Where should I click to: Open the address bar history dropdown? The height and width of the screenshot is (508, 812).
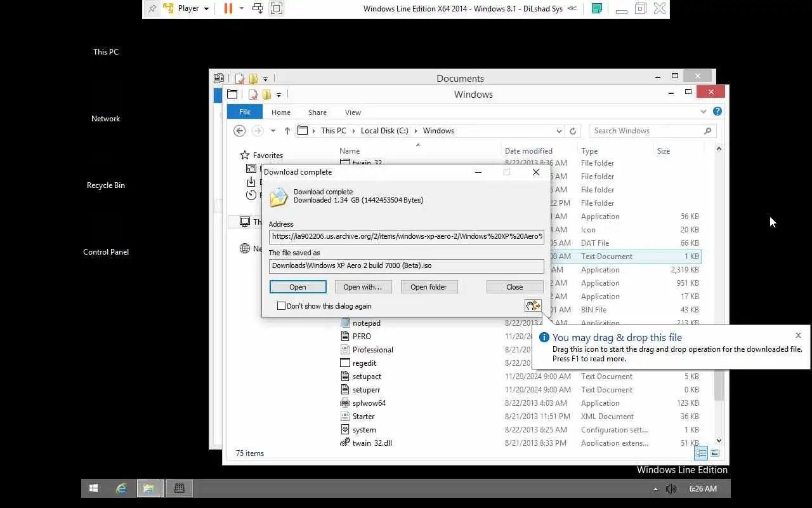click(559, 131)
